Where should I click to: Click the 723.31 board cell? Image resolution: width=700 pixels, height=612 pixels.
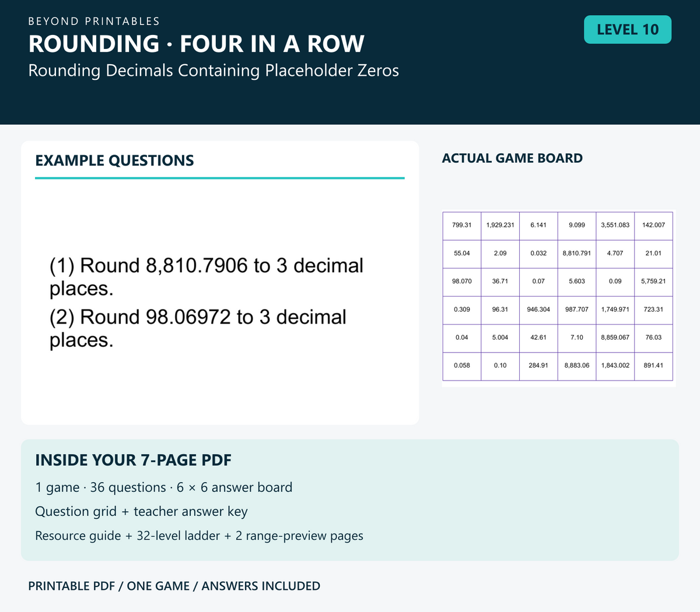click(x=653, y=309)
